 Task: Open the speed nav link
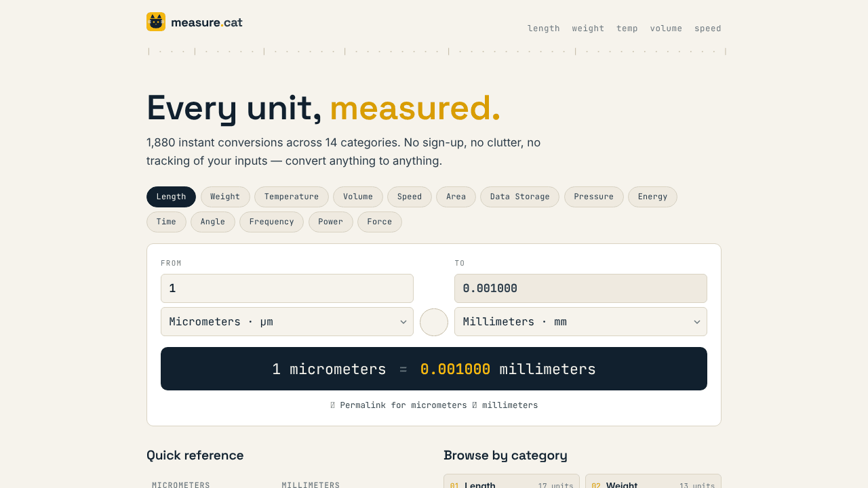708,28
